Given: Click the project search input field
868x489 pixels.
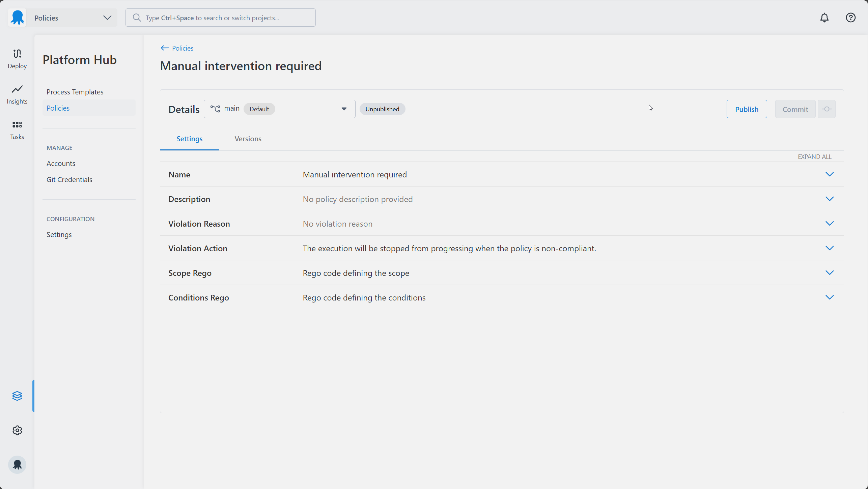Looking at the screenshot, I should click(x=221, y=18).
